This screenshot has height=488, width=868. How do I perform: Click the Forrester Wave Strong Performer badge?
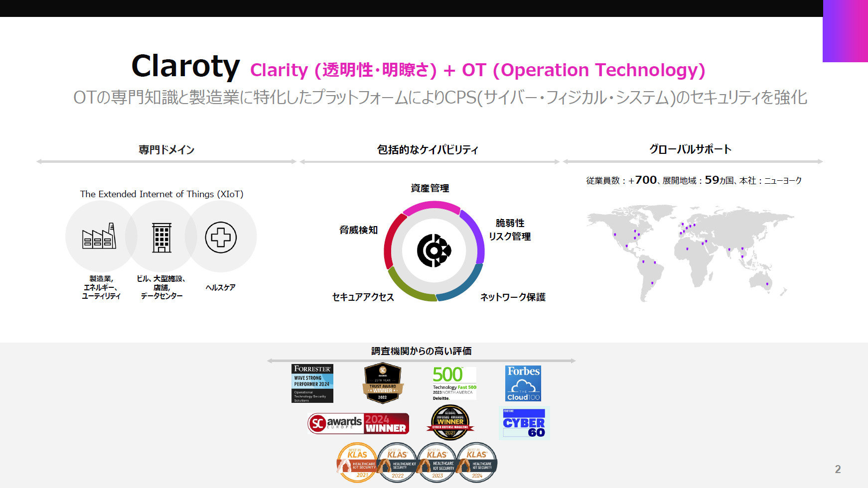pyautogui.click(x=312, y=383)
